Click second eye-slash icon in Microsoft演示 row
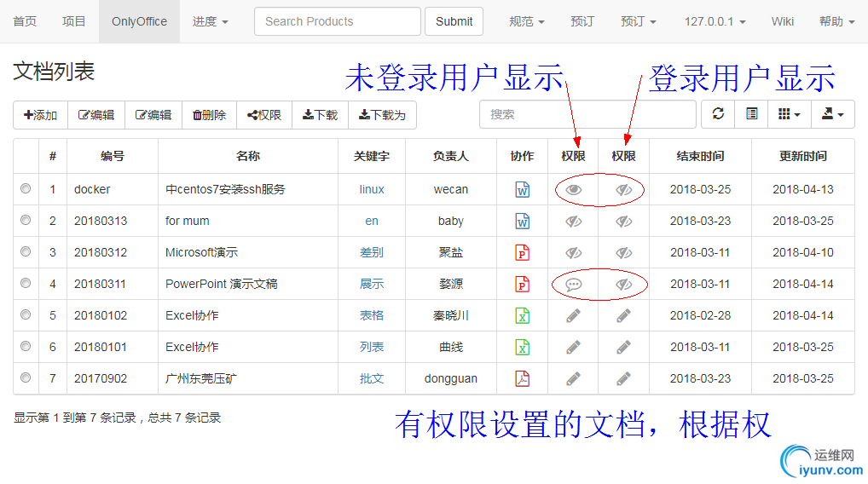Screen dimensions: 868x484 [x=624, y=253]
